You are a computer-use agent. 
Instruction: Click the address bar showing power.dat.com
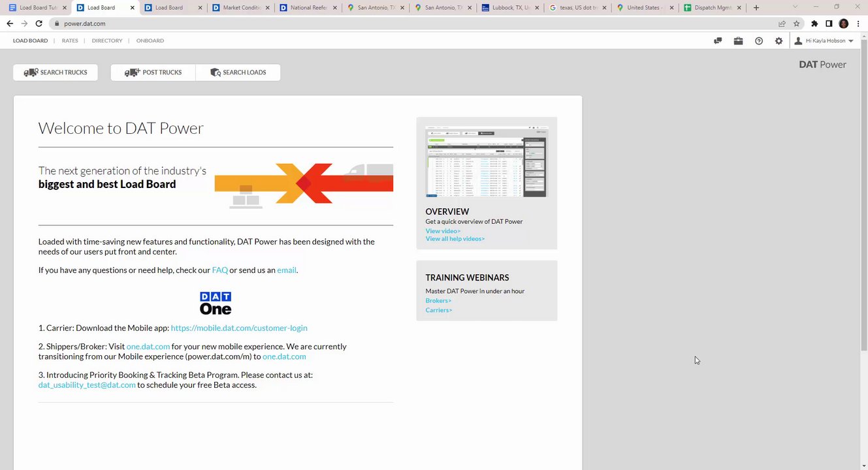(418, 23)
